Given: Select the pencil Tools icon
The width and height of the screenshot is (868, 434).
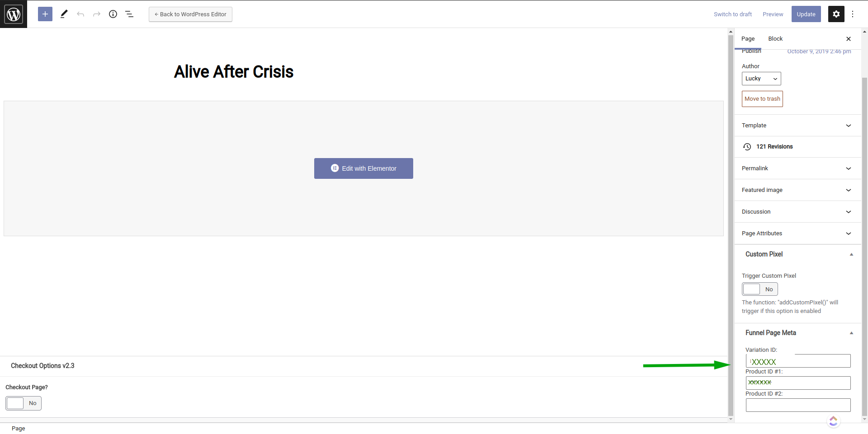Looking at the screenshot, I should click(x=64, y=14).
